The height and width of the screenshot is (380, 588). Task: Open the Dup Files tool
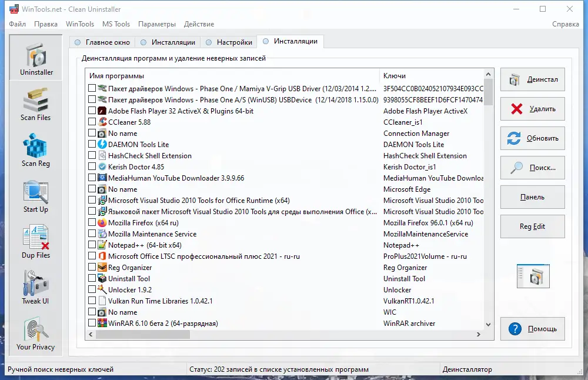tap(36, 242)
